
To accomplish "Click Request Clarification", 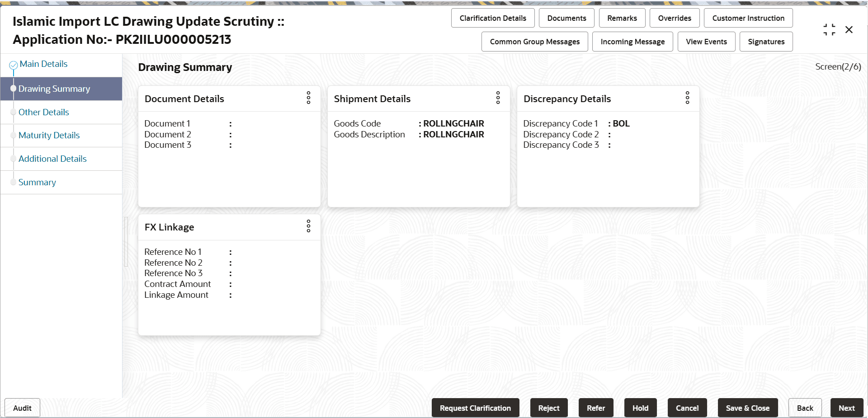I will (475, 408).
